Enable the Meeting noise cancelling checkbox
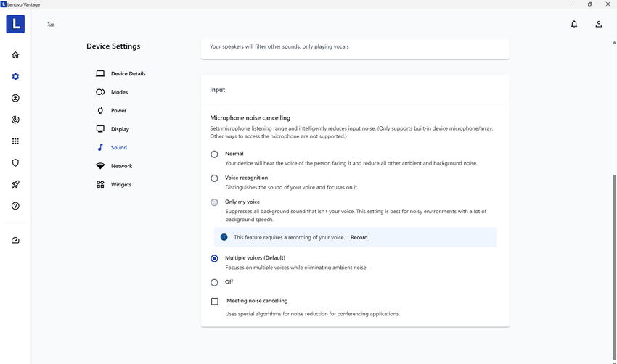617x364 pixels. [215, 302]
